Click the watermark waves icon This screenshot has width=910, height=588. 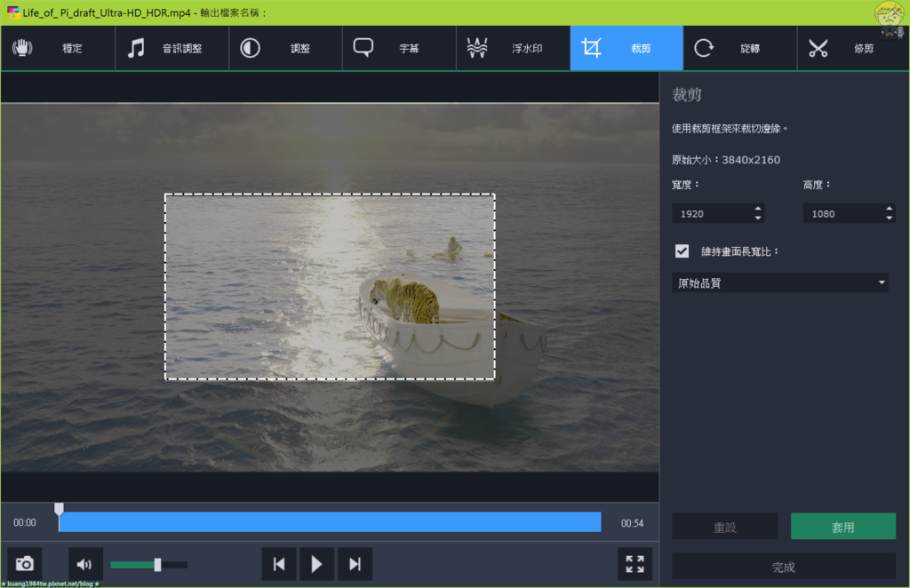[477, 48]
